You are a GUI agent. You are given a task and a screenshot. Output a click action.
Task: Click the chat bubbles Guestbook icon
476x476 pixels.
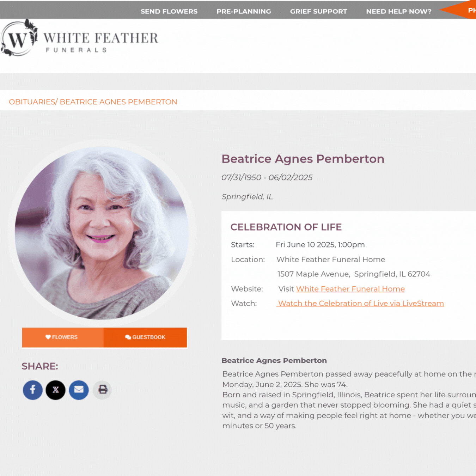coord(128,337)
